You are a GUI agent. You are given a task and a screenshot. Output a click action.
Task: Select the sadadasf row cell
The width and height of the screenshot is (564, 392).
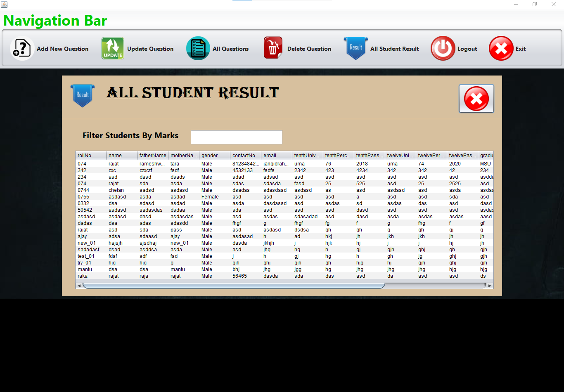[x=91, y=250]
